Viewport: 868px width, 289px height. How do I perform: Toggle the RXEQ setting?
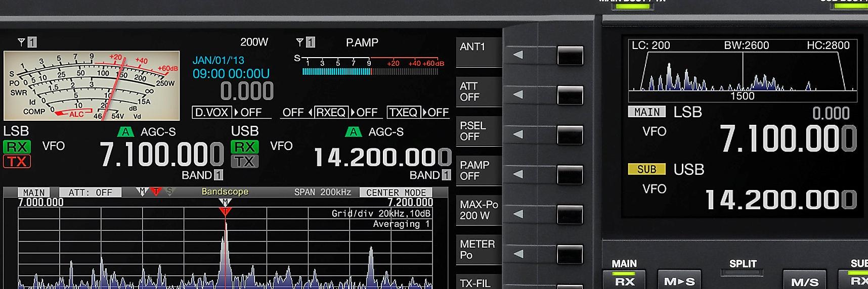[330, 112]
